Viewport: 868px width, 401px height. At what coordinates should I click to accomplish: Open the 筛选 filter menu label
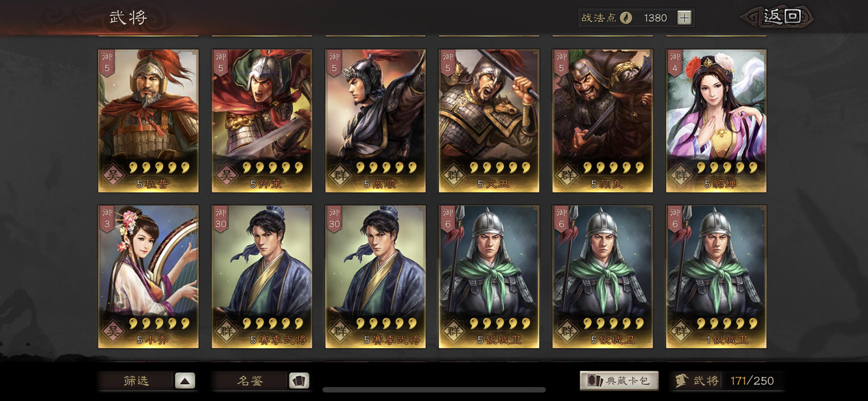[136, 381]
